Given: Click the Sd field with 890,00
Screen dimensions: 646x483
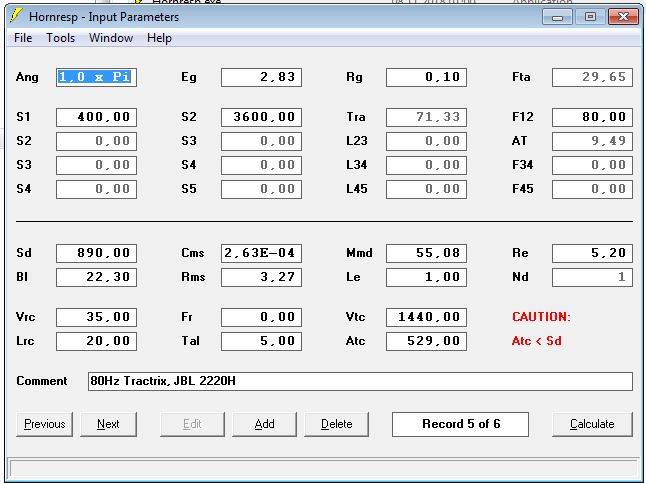Looking at the screenshot, I should [x=96, y=253].
